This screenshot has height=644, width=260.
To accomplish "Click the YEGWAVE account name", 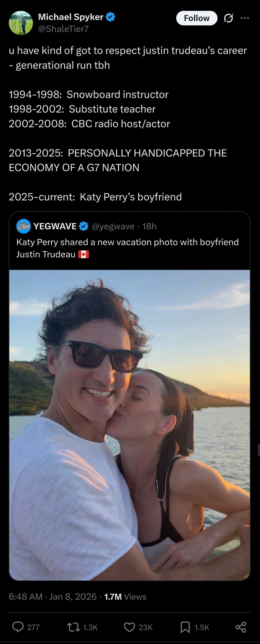I will point(55,226).
